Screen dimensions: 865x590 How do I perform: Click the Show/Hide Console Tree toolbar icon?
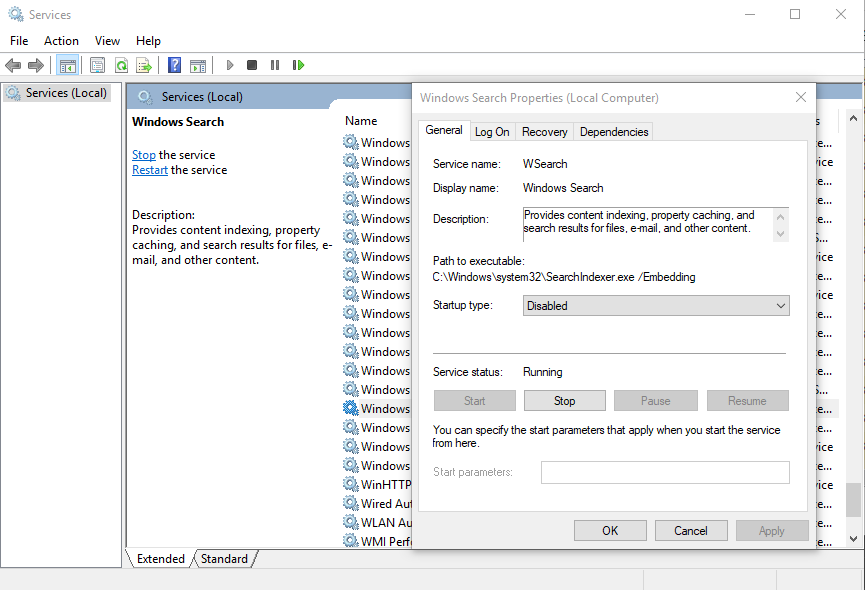tap(68, 65)
